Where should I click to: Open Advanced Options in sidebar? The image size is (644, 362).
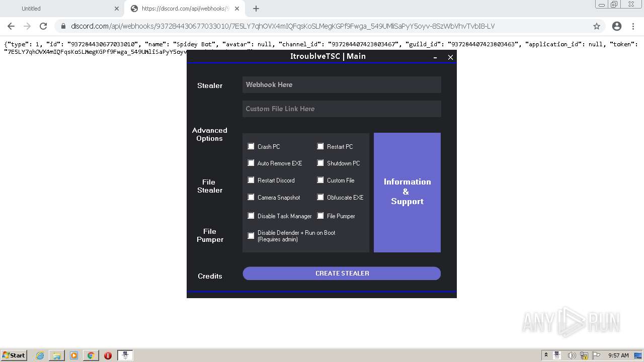pyautogui.click(x=210, y=134)
